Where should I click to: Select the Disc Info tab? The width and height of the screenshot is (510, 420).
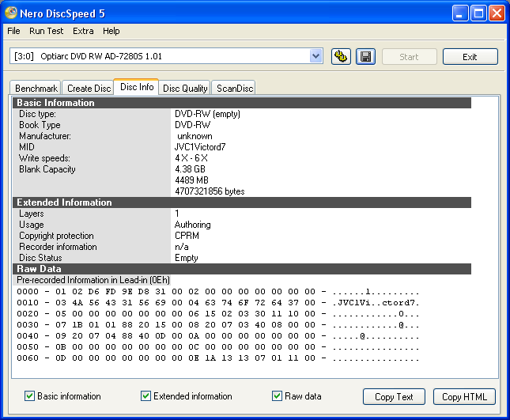coord(137,87)
